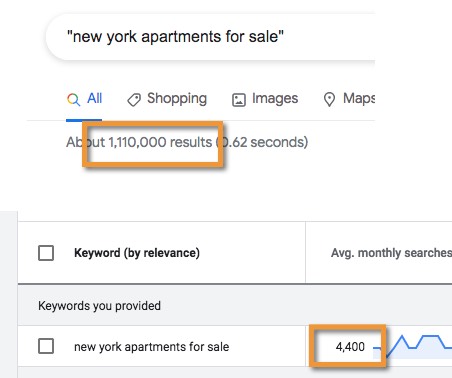Tick the select-all checkbox in keyword header
The image size is (452, 378).
[46, 253]
